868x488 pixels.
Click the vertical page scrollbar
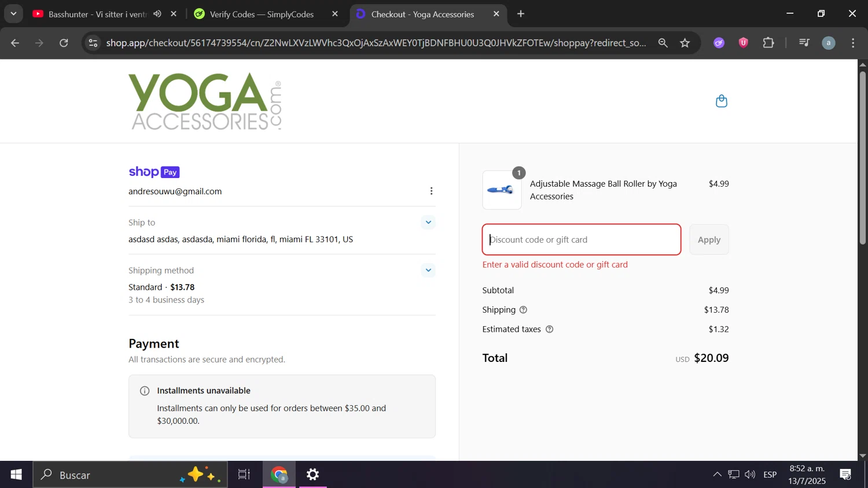pos(862,157)
